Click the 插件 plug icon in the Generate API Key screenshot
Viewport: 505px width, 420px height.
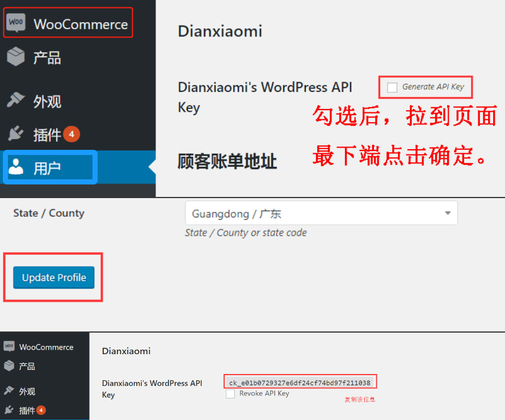[x=15, y=134]
